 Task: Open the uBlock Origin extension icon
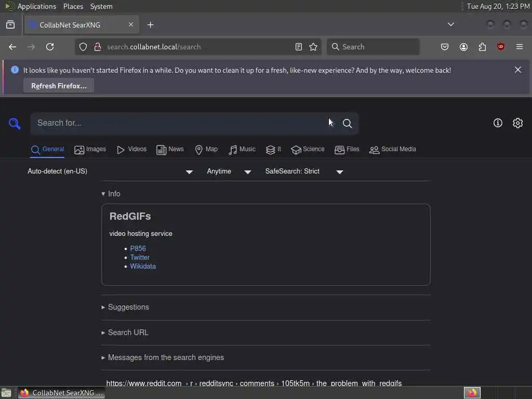[x=501, y=47]
